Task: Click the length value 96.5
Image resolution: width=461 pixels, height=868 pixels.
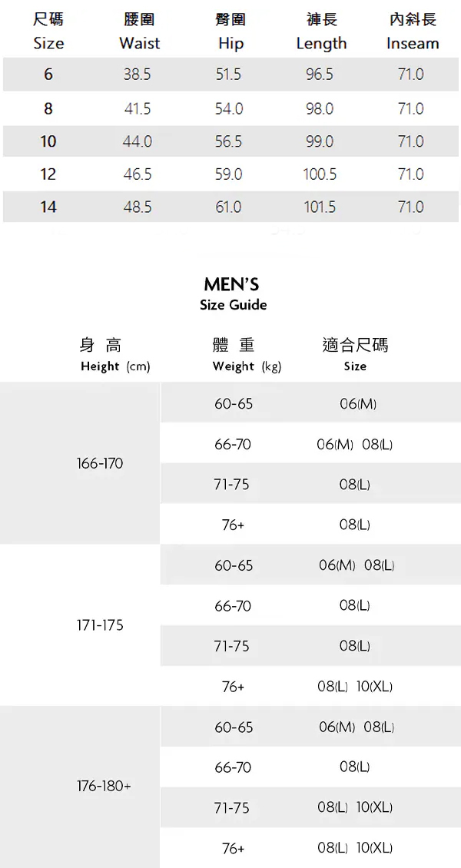Action: [320, 75]
